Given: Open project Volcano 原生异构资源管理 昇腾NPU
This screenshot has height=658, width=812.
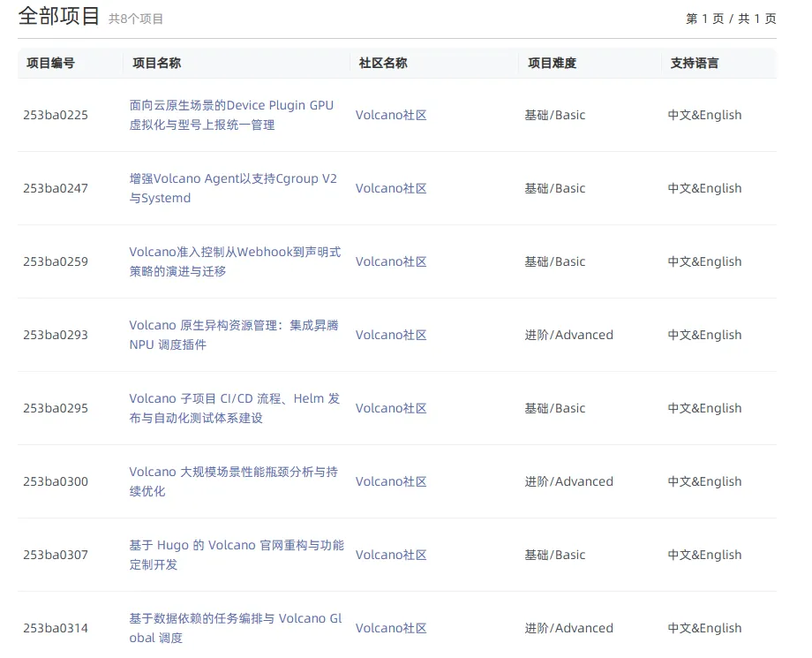Looking at the screenshot, I should click(234, 335).
